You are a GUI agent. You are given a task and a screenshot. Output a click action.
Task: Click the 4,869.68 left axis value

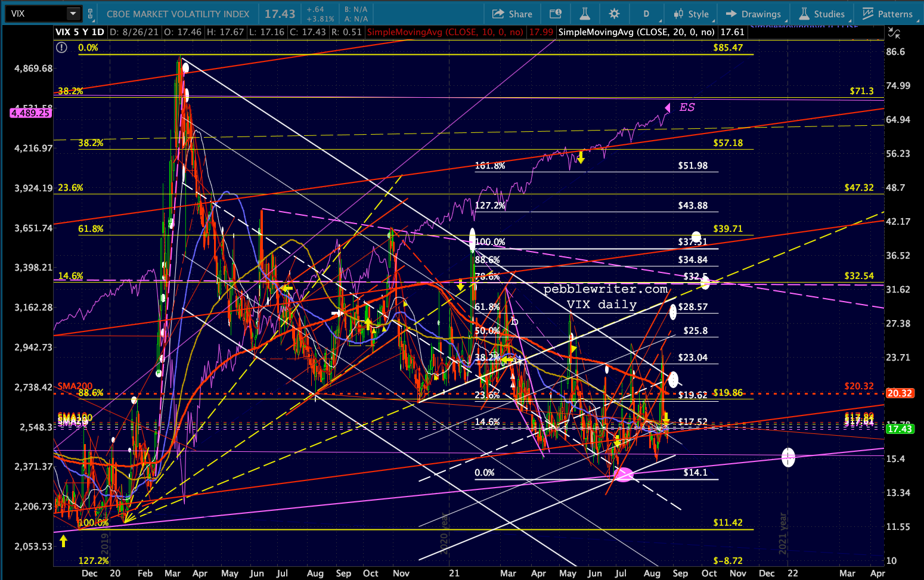33,69
